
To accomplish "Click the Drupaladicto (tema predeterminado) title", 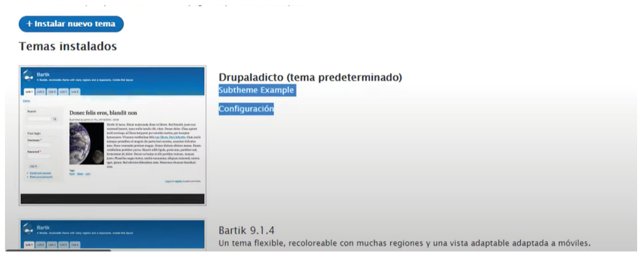I will coord(310,77).
